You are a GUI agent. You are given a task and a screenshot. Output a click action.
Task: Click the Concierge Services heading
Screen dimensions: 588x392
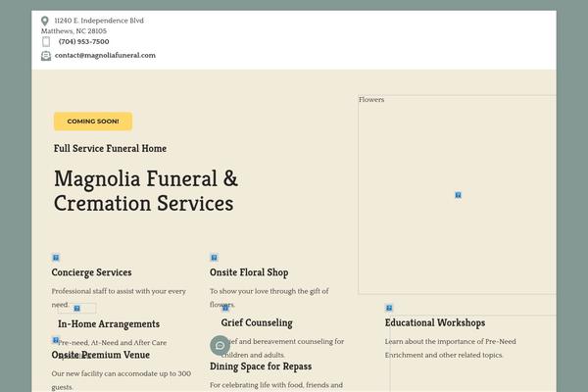click(91, 272)
